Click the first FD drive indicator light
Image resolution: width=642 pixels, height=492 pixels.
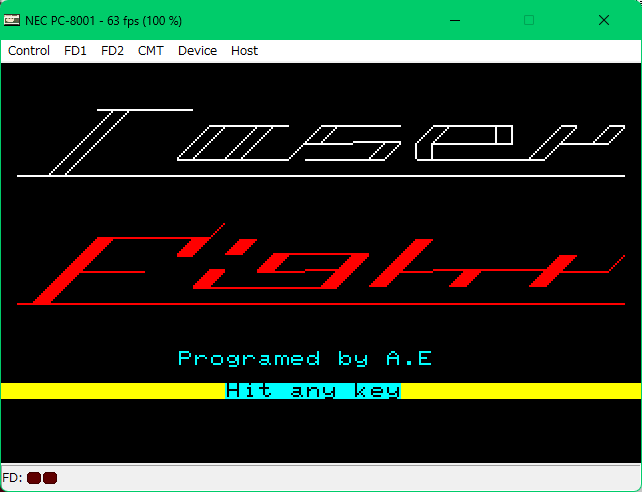[x=34, y=478]
